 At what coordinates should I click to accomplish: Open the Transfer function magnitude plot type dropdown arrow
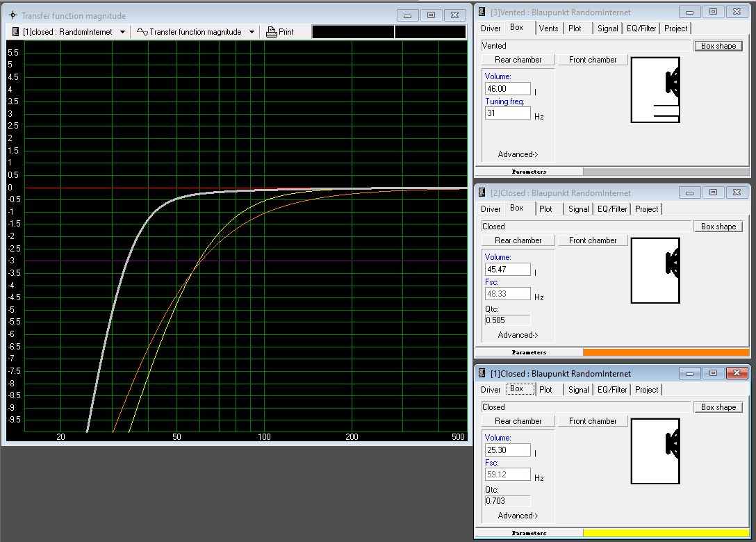pos(252,32)
